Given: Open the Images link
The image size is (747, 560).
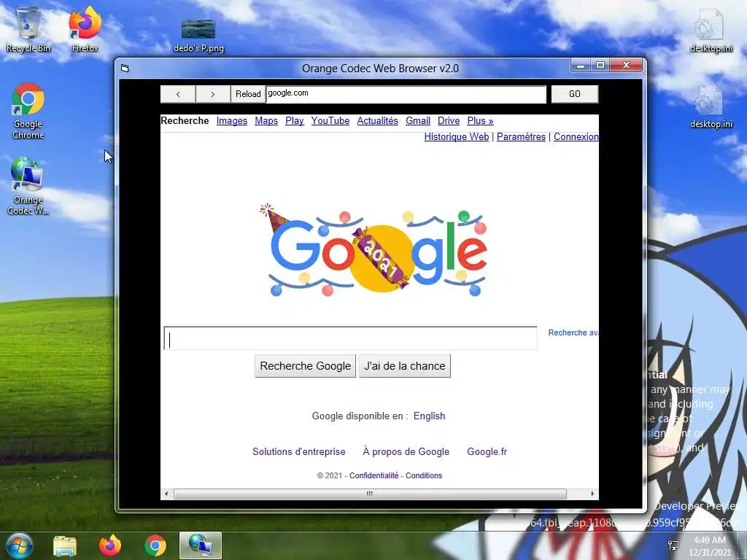Looking at the screenshot, I should point(231,121).
